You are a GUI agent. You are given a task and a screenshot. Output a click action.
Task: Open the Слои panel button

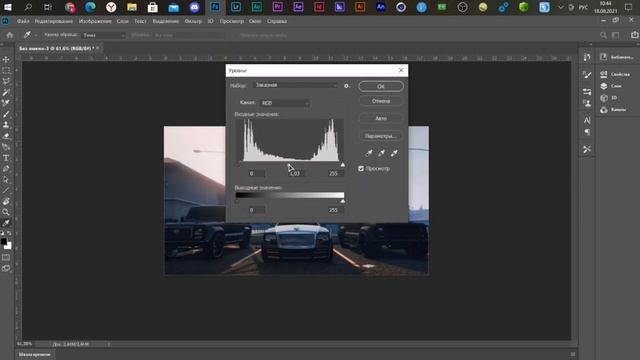(x=611, y=86)
